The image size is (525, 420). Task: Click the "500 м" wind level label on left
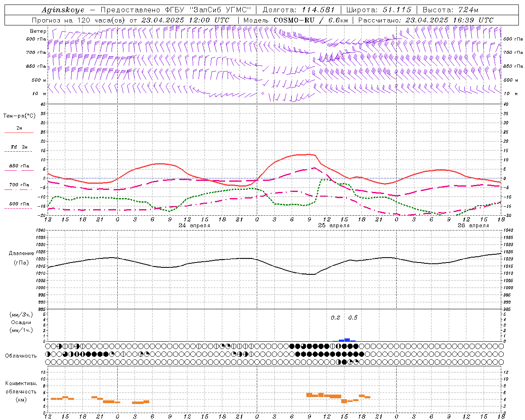pyautogui.click(x=39, y=80)
